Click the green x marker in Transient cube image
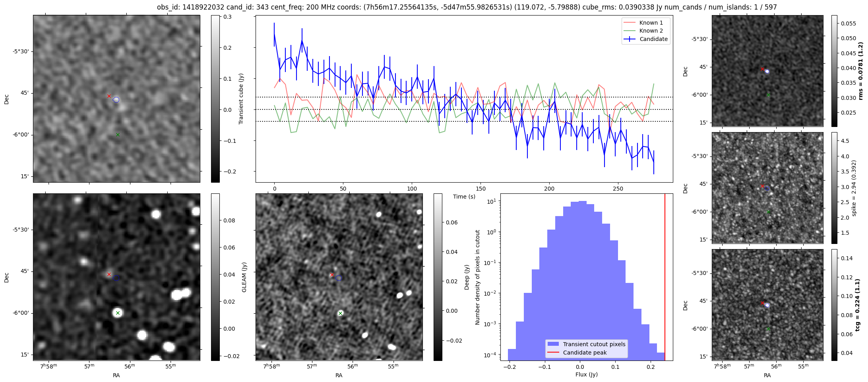 click(x=118, y=135)
